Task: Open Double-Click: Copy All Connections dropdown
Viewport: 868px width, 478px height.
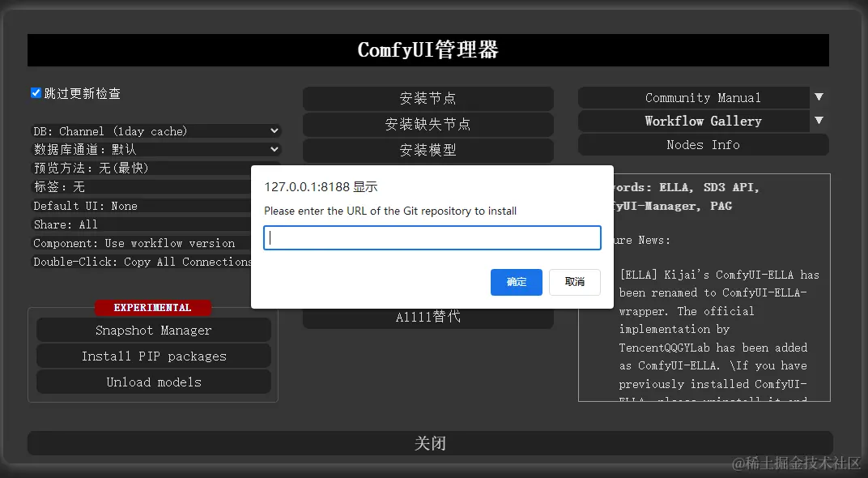Action: (141, 262)
